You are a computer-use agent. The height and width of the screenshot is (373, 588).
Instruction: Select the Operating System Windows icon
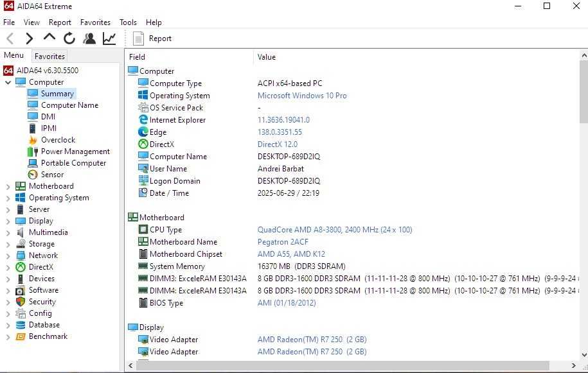21,198
